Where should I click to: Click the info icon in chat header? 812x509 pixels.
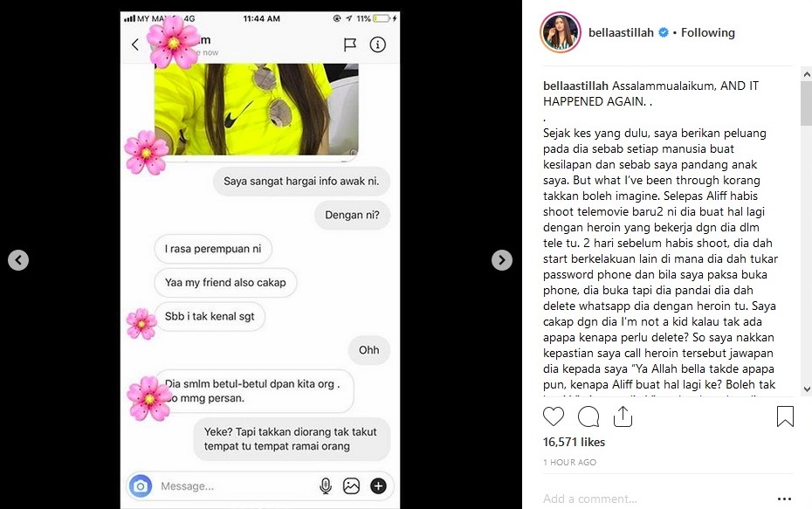tap(377, 45)
